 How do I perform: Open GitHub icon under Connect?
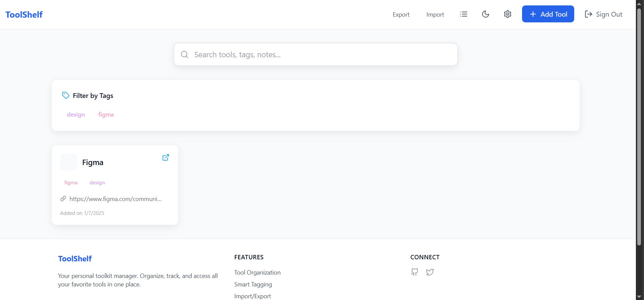point(415,272)
